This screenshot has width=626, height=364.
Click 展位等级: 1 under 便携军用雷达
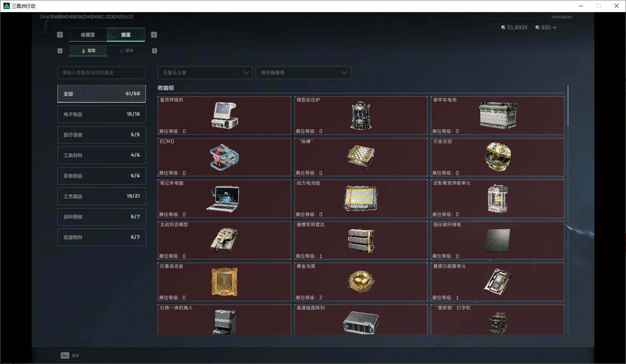pyautogui.click(x=309, y=256)
